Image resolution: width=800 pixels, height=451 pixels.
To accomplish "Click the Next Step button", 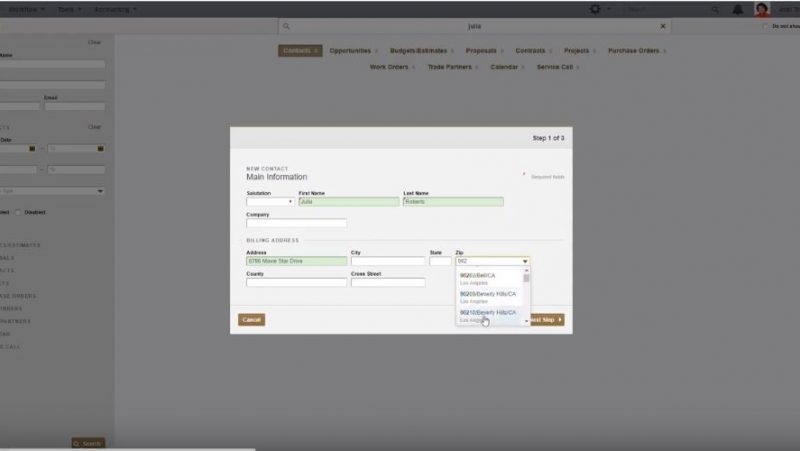I will [x=546, y=320].
